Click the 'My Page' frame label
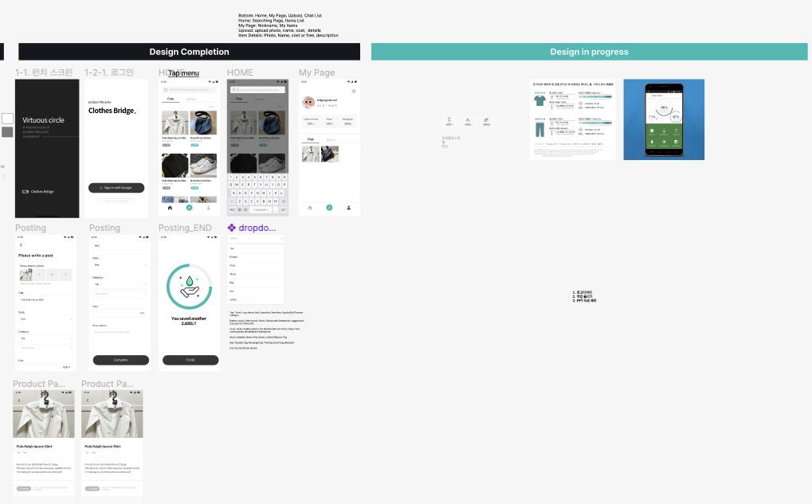This screenshot has width=812, height=504. [x=317, y=72]
